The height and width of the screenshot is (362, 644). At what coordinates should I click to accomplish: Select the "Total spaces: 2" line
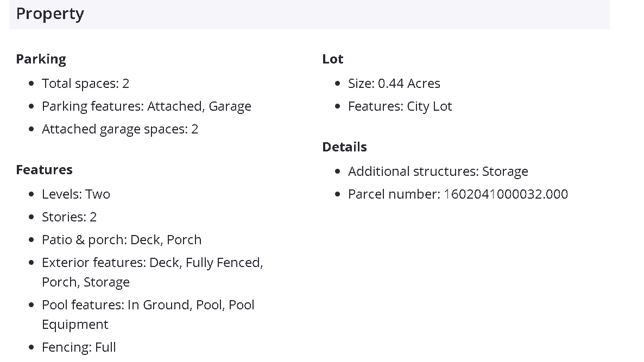pyautogui.click(x=85, y=84)
